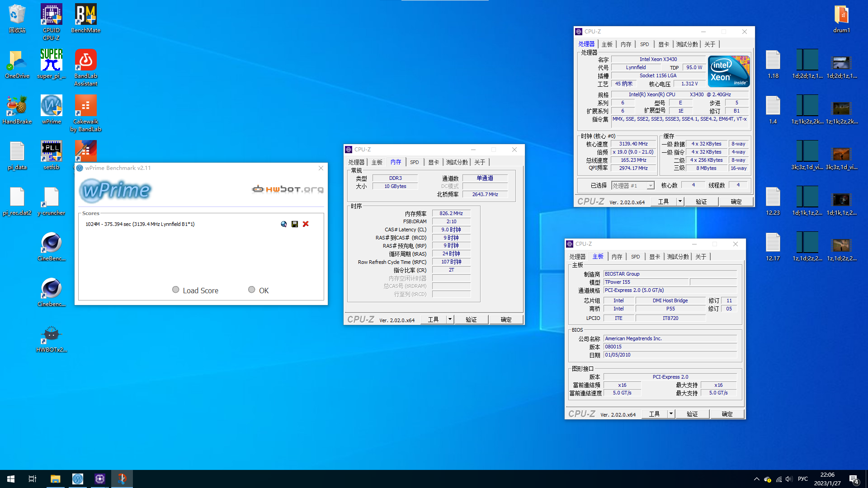Open notification center icon
This screenshot has width=868, height=488.
point(854,479)
